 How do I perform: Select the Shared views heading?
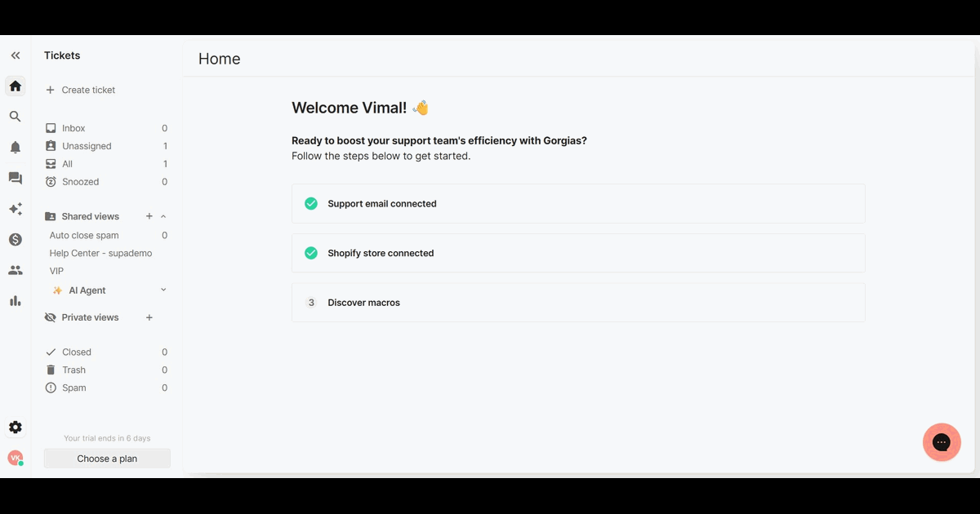coord(90,216)
